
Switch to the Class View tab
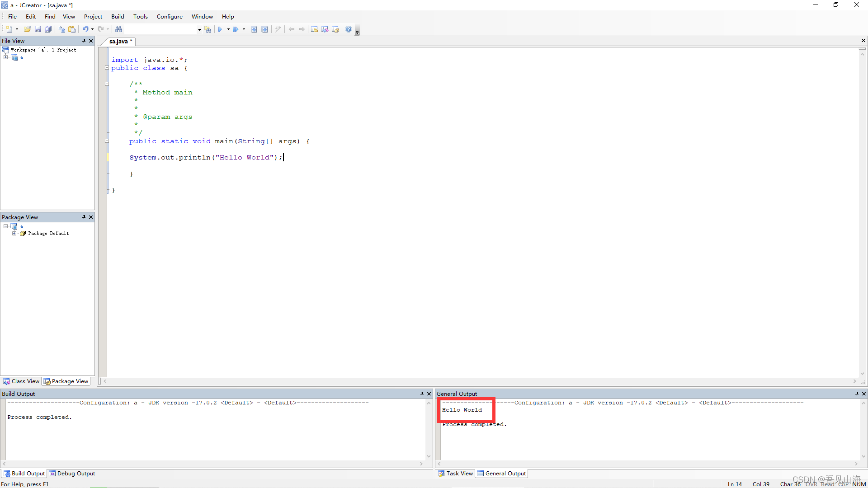22,381
